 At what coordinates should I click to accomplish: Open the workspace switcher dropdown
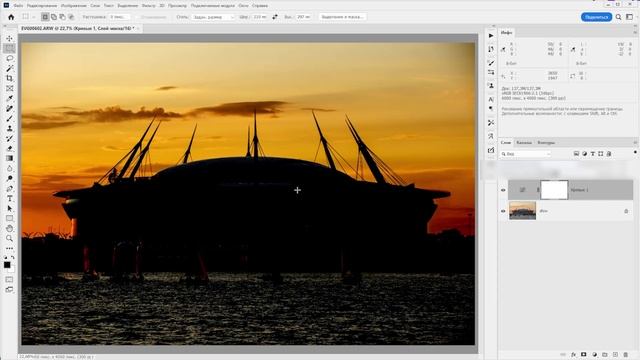point(630,17)
